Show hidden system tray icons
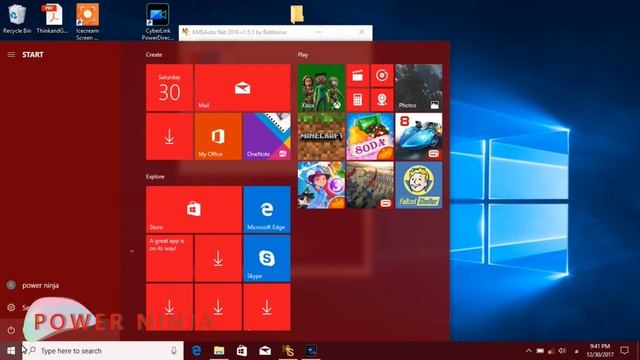The height and width of the screenshot is (360, 640). (x=529, y=351)
